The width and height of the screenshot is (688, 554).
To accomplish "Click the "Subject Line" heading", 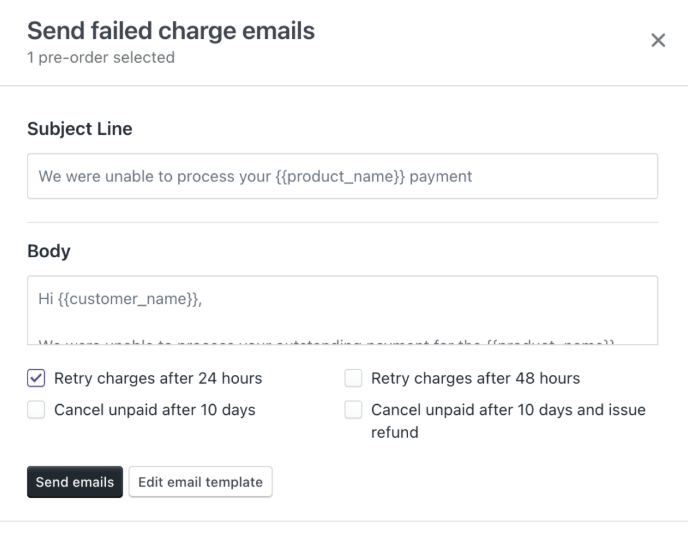I will (80, 129).
